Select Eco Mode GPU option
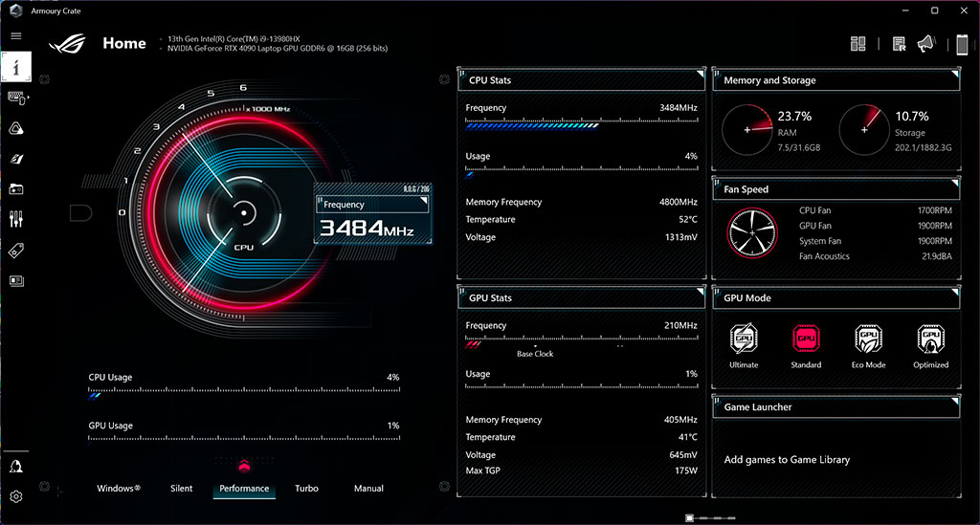 tap(868, 346)
